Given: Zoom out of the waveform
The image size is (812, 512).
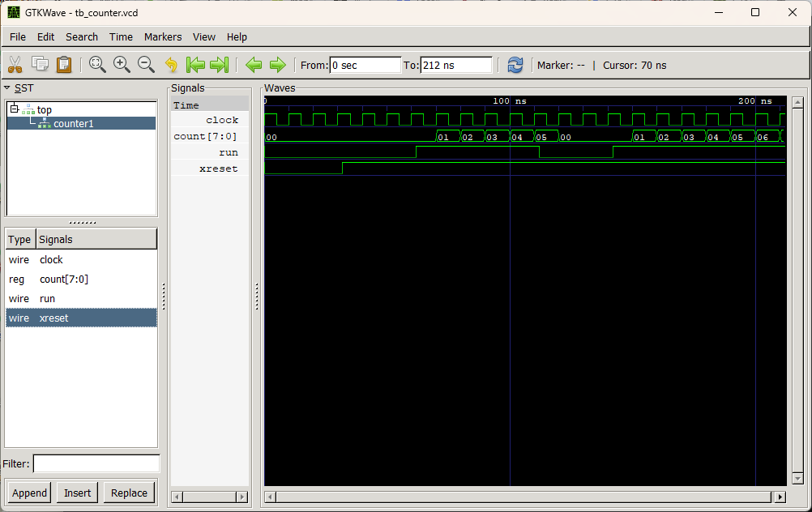Looking at the screenshot, I should tap(146, 65).
